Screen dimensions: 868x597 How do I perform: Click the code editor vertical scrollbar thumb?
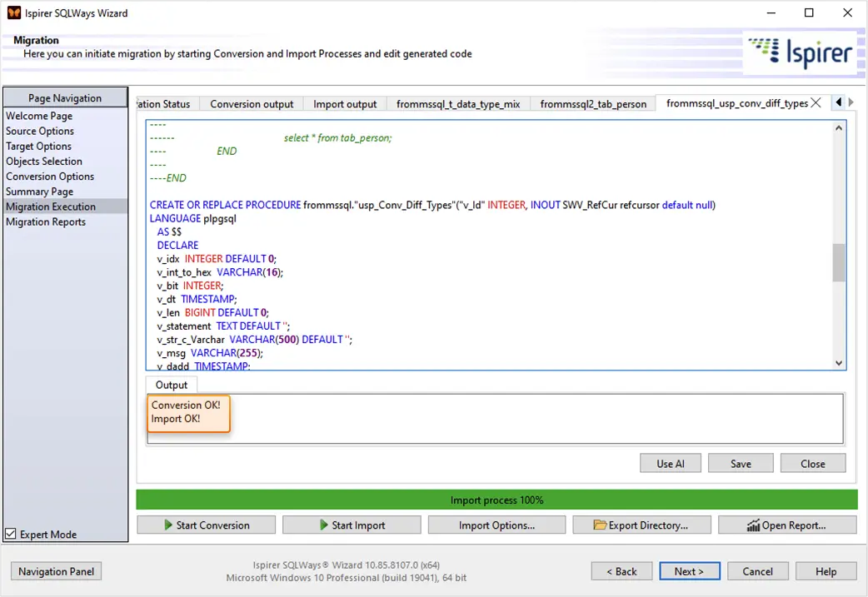(839, 263)
